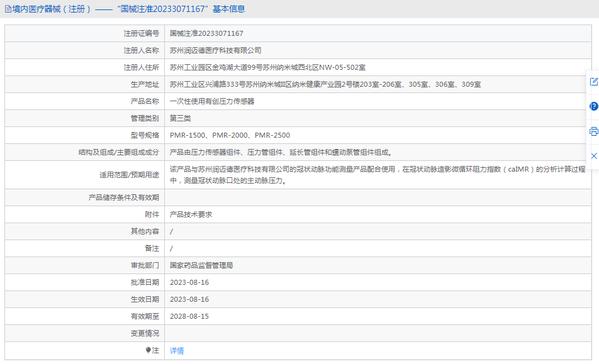Close the sidebar with the X icon
The height and width of the screenshot is (364, 599).
(x=594, y=156)
